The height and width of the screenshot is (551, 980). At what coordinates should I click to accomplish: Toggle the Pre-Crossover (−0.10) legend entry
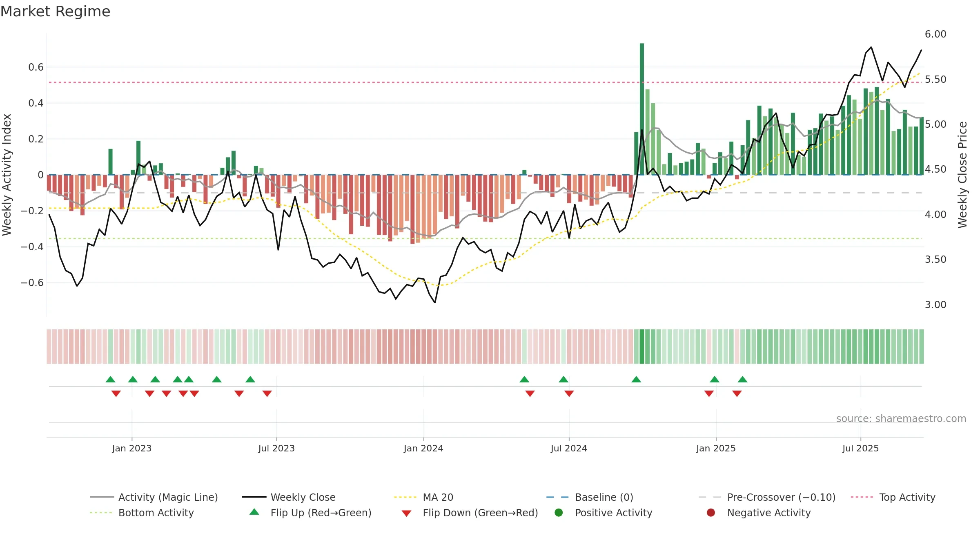click(x=767, y=497)
